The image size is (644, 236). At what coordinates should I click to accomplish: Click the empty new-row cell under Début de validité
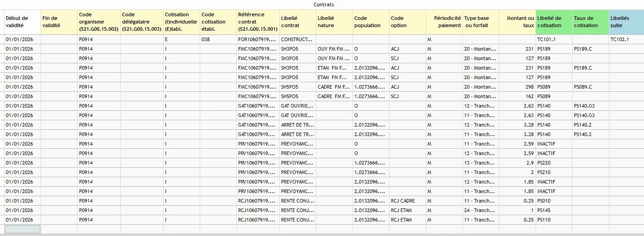tap(23, 229)
